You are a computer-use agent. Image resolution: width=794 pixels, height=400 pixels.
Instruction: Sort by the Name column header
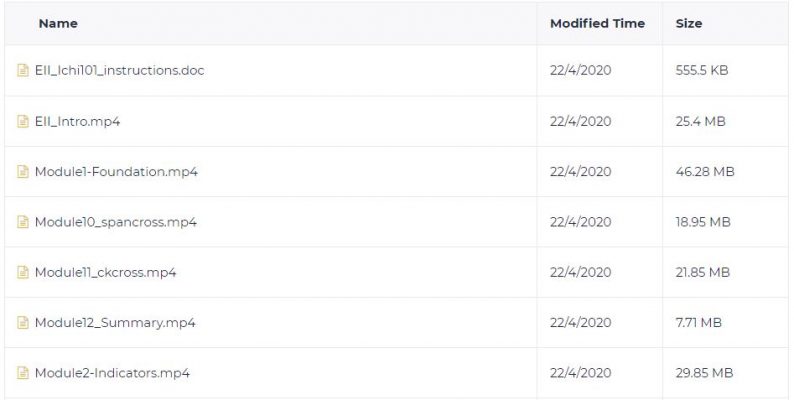pos(58,23)
